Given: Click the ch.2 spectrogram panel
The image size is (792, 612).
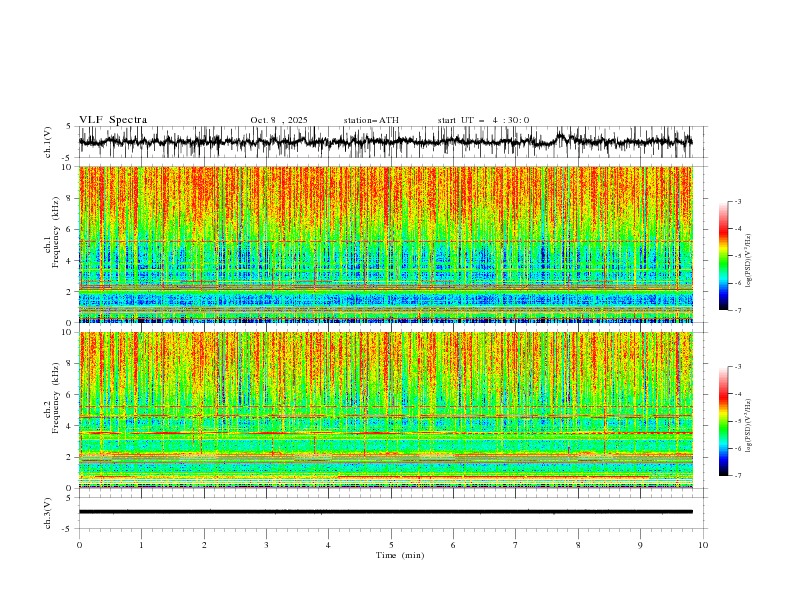Looking at the screenshot, I should tap(386, 410).
